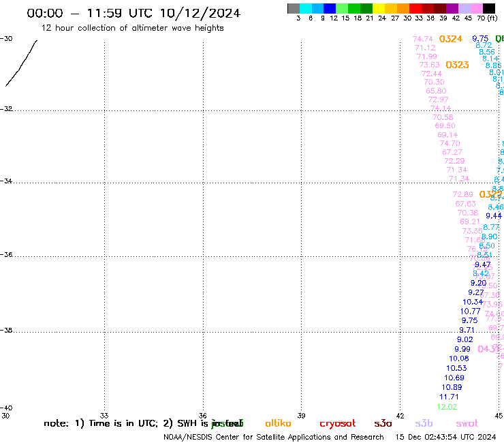
Task: Select the yellow swatch in the legend bar
Action: pos(379,8)
